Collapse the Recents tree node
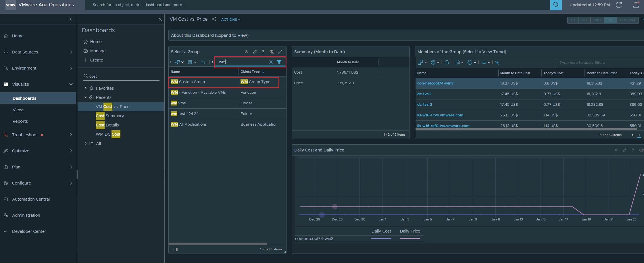This screenshot has width=644, height=263. 86,97
